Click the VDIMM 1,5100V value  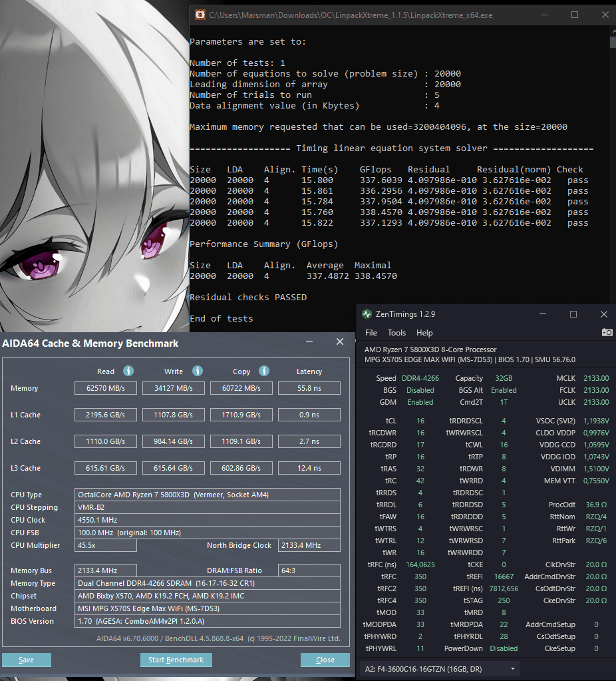point(596,469)
